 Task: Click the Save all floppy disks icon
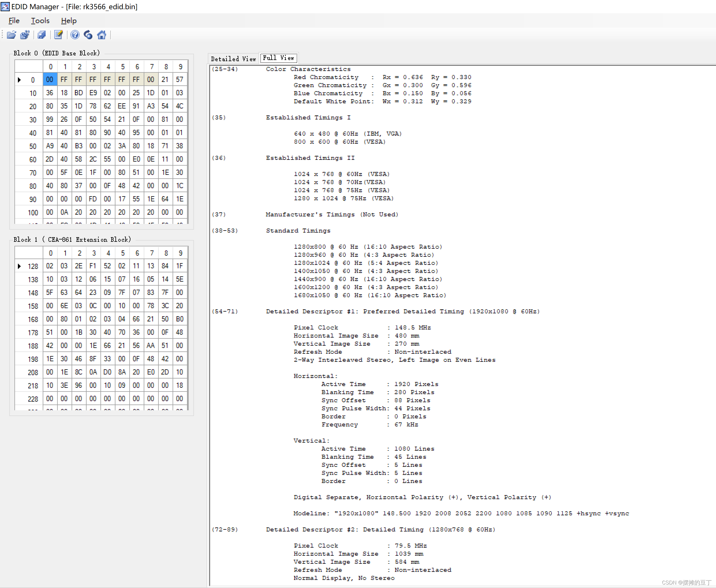[x=42, y=35]
